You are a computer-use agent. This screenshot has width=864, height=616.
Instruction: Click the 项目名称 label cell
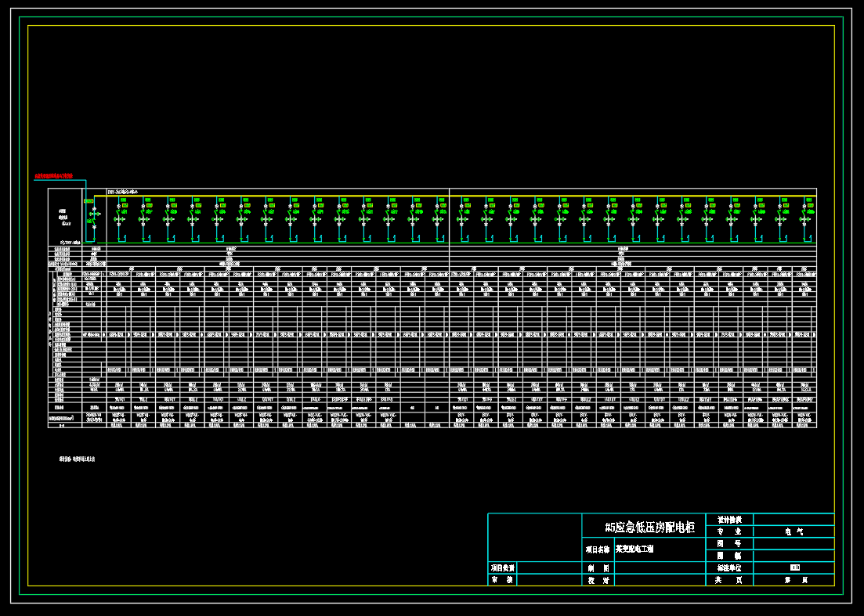click(598, 549)
